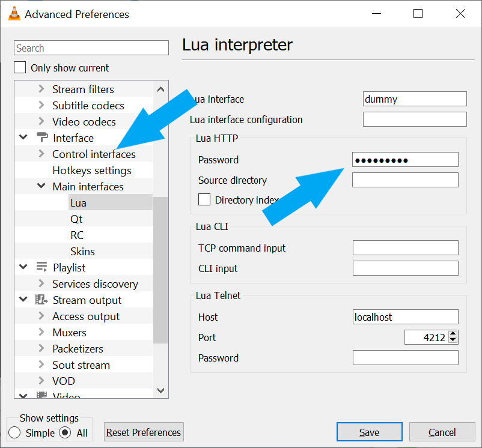Select Qt under Main interfaces
This screenshot has height=448, width=482.
111,219
